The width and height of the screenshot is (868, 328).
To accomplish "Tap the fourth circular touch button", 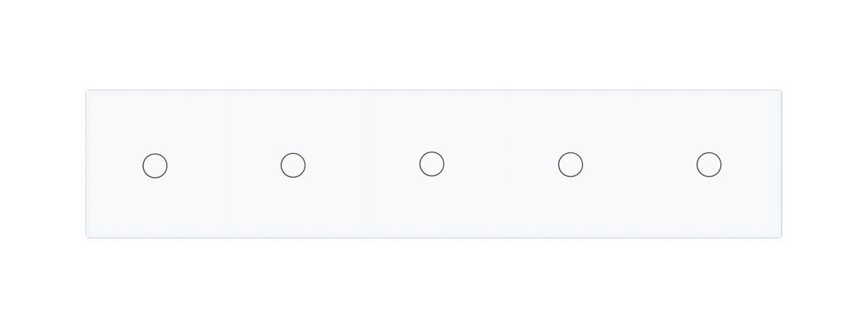I will tap(571, 165).
